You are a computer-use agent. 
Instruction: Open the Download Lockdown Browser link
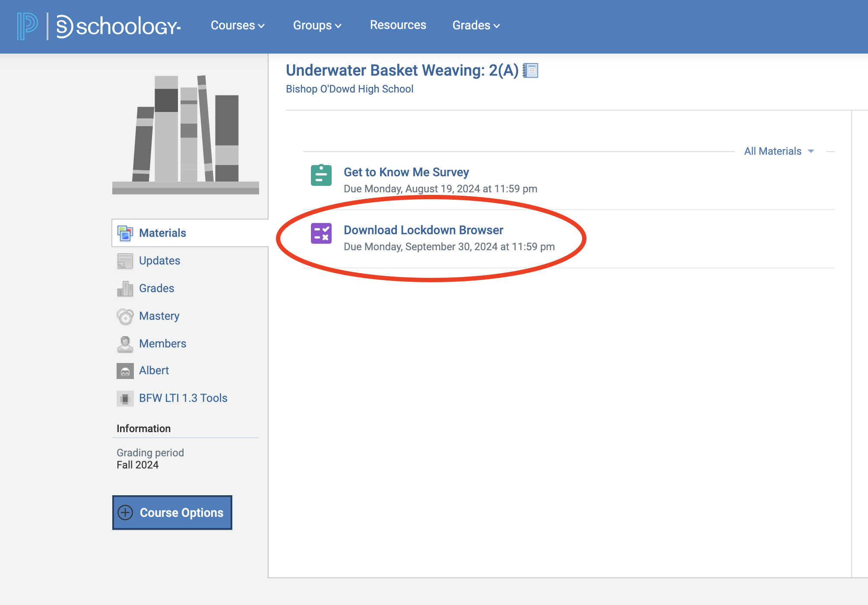tap(423, 230)
